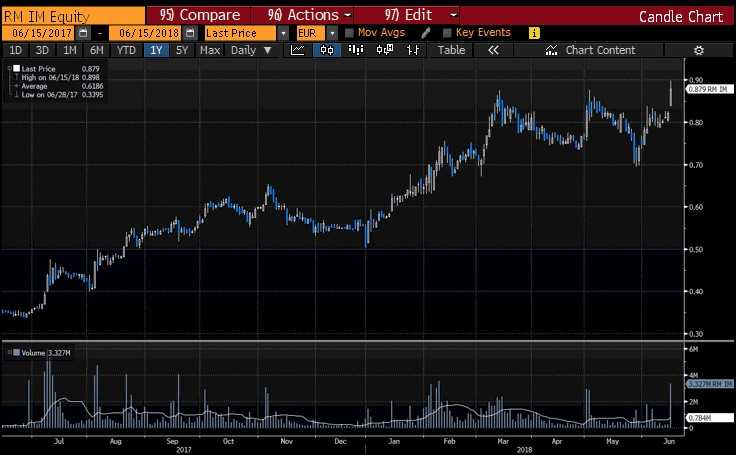Select the line chart type icon
Viewport: 736px width, 455px height.
[298, 50]
